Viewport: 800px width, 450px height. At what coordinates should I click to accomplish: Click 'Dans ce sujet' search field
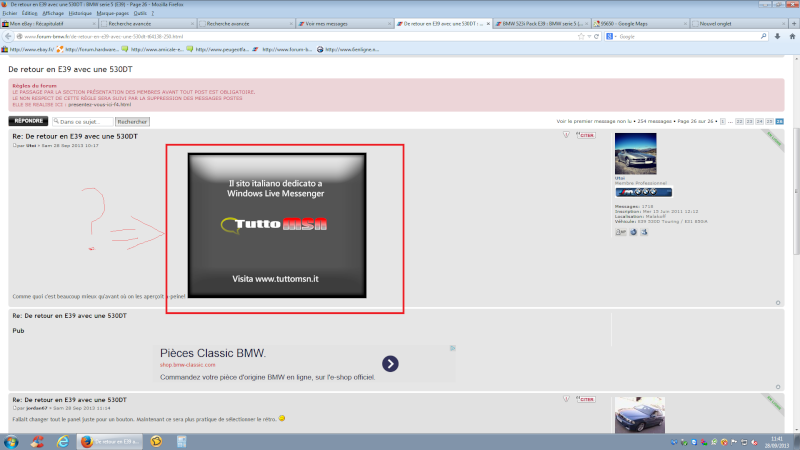(x=83, y=122)
